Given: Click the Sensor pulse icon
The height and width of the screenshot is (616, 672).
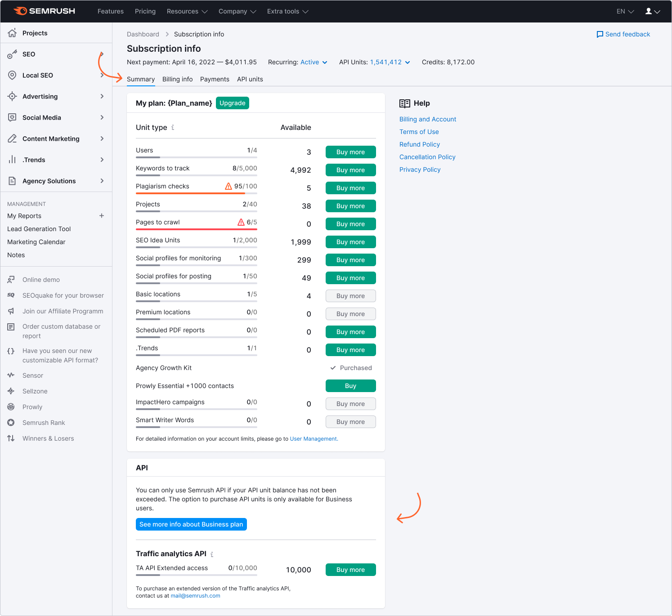Looking at the screenshot, I should point(11,375).
